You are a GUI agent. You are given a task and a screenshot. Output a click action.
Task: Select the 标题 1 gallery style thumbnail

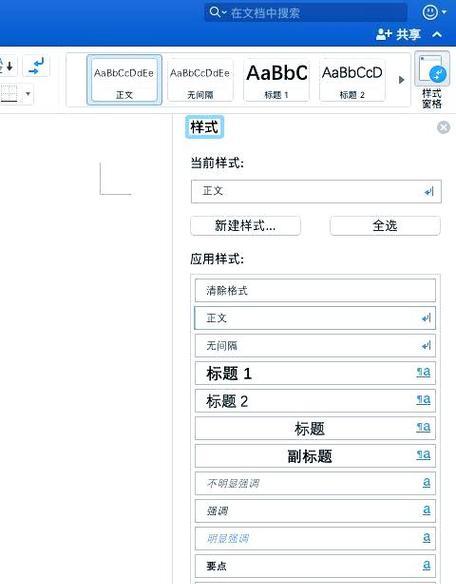click(276, 80)
